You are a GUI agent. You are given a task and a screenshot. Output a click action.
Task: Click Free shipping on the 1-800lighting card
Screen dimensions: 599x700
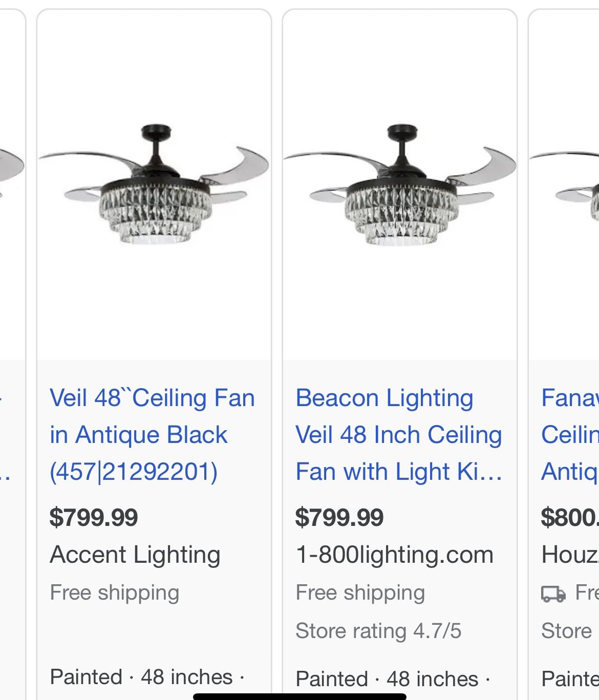coord(359,592)
